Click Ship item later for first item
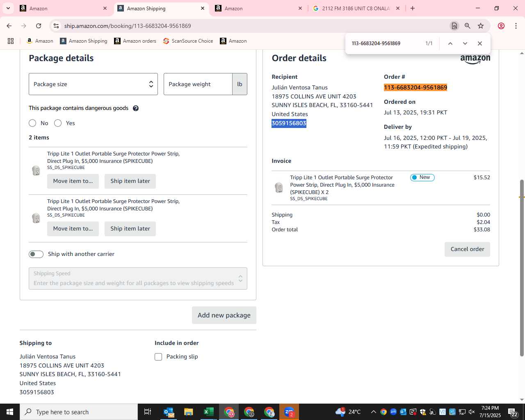Viewport: 525px width, 420px height. [130, 181]
